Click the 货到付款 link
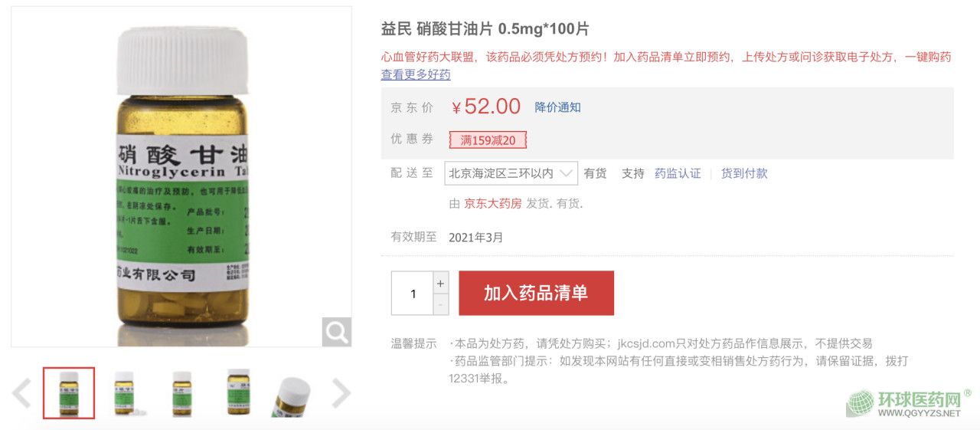The height and width of the screenshot is (430, 980). tap(744, 173)
